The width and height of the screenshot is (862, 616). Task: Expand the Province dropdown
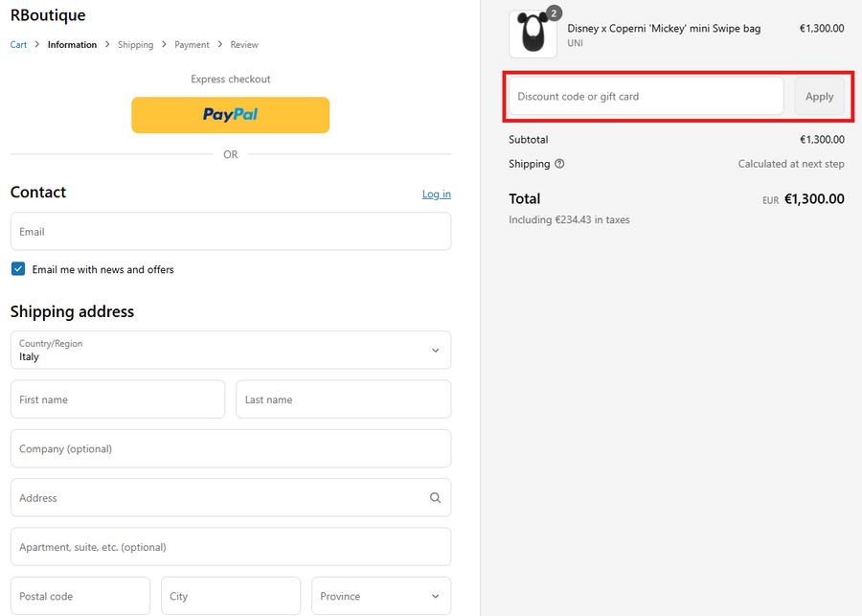pos(380,596)
